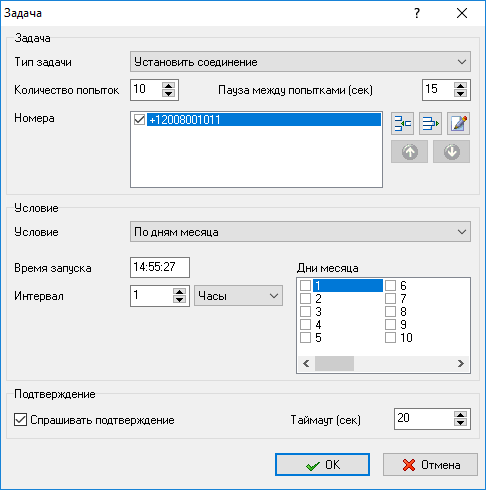Click the Отмена button
The image size is (486, 490).
pyautogui.click(x=430, y=464)
